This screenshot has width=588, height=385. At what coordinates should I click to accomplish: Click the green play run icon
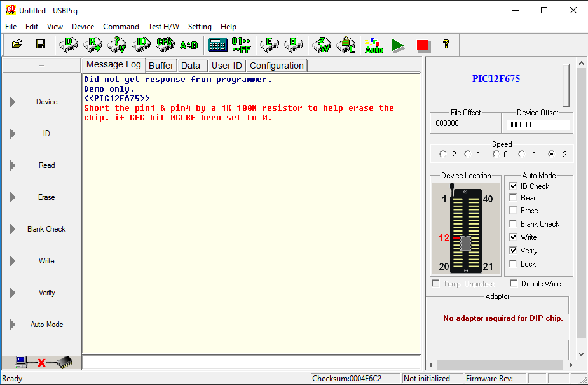(x=398, y=45)
